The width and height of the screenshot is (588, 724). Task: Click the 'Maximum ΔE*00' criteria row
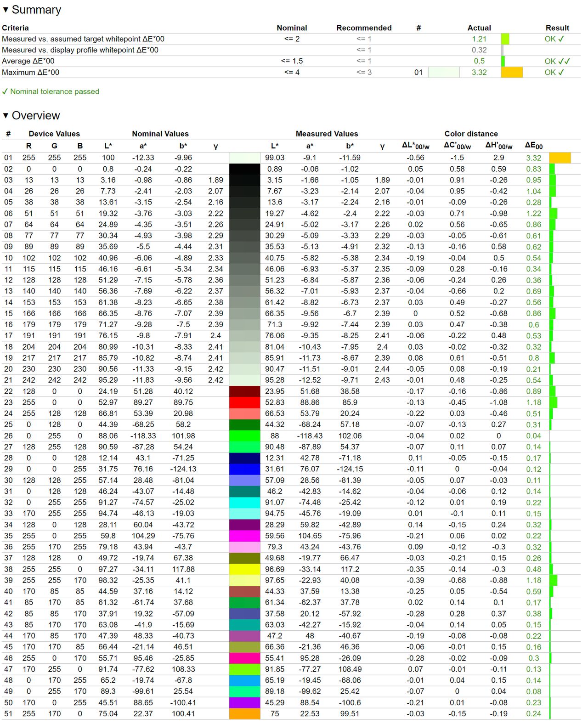(290, 72)
